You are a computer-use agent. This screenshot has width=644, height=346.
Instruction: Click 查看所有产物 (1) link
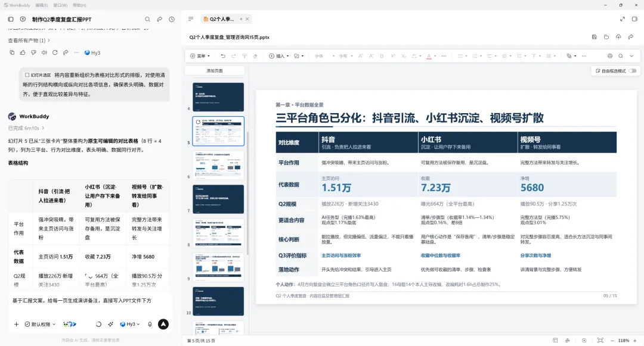29,40
